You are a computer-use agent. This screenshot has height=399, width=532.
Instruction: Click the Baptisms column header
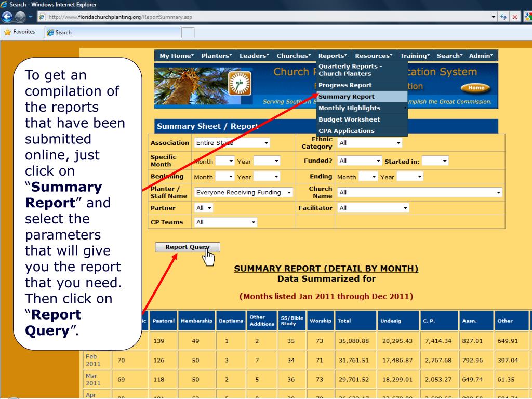click(231, 321)
